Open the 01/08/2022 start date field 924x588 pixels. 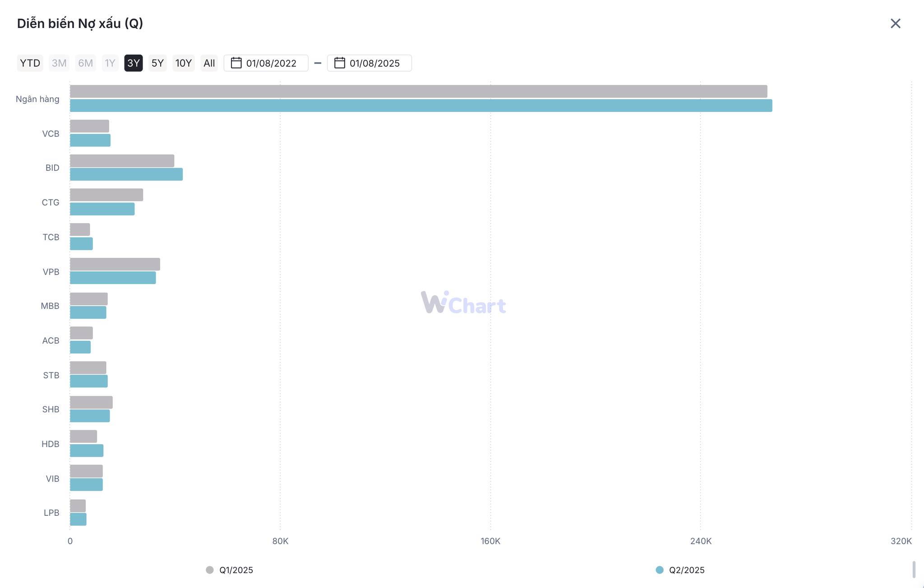(x=271, y=63)
